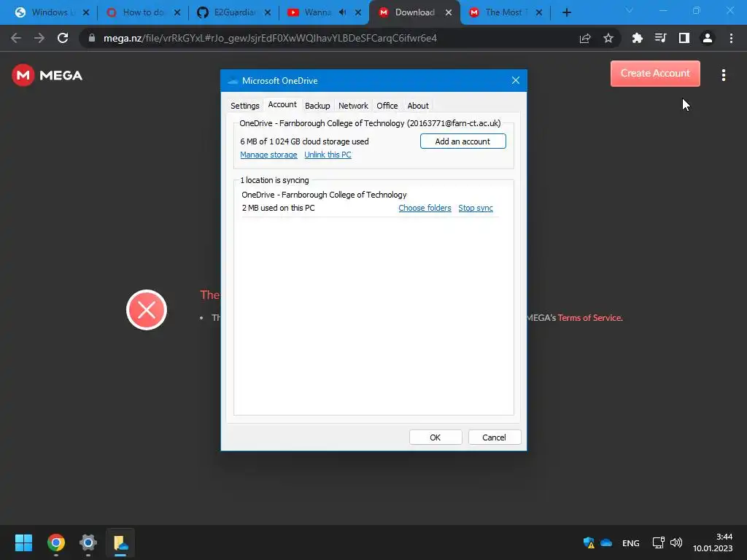Reload the MEGA page
The height and width of the screenshot is (560, 747).
63,38
